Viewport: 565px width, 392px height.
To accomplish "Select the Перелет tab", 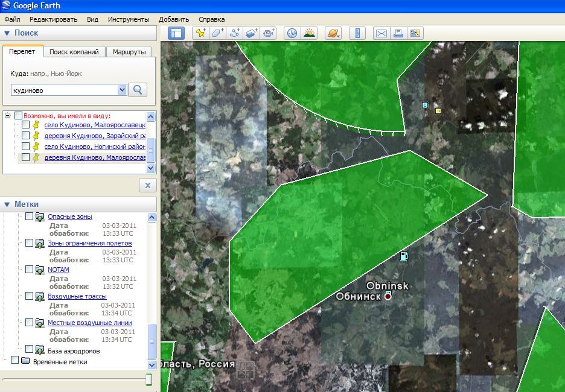I will [x=22, y=51].
